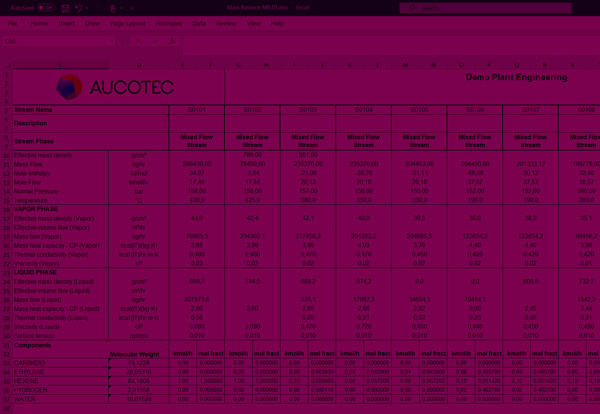The width and height of the screenshot is (600, 414).
Task: Click the 430,0 temperature value
Action: click(197, 200)
